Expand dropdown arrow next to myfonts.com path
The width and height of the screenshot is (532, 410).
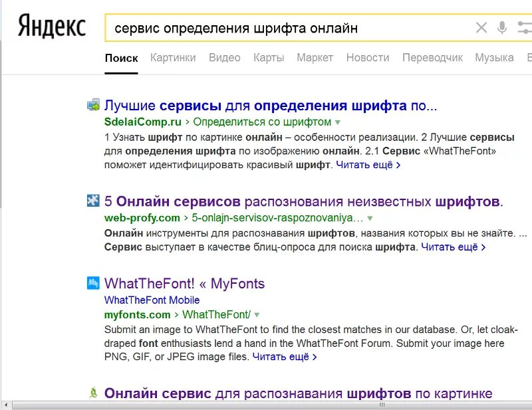(257, 315)
